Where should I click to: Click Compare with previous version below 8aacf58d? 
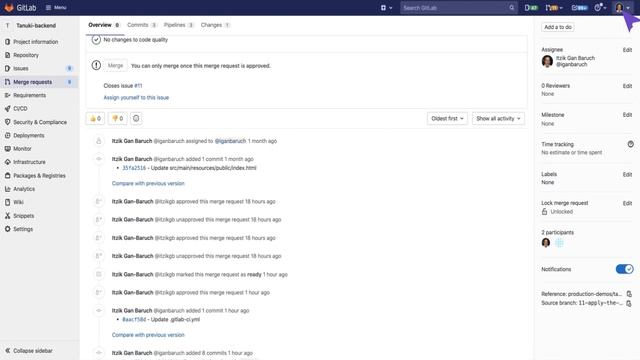click(x=148, y=335)
